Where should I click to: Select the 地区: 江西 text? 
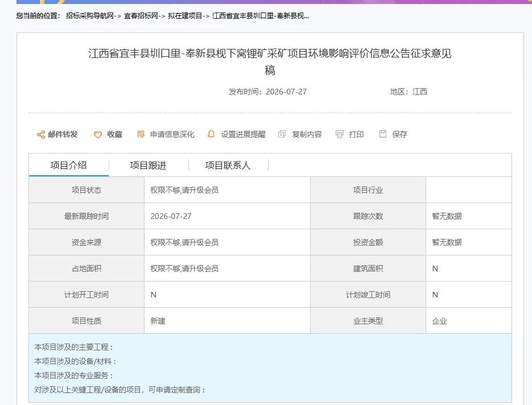click(x=409, y=92)
